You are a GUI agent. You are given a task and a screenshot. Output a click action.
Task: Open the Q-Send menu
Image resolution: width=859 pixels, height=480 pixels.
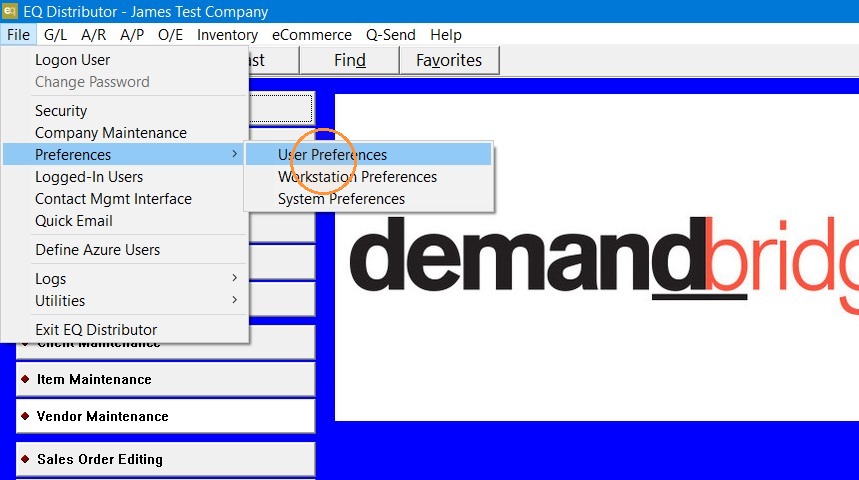coord(391,35)
